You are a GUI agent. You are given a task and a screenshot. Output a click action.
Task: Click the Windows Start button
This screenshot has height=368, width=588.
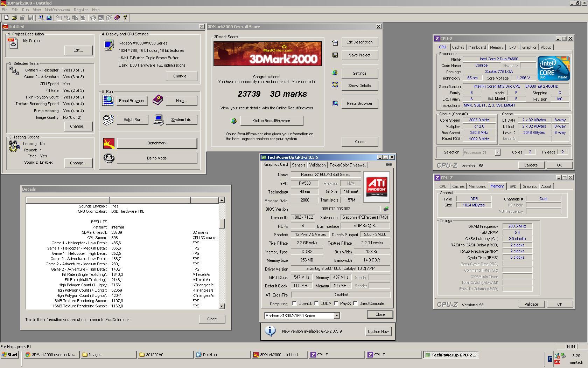pos(10,355)
